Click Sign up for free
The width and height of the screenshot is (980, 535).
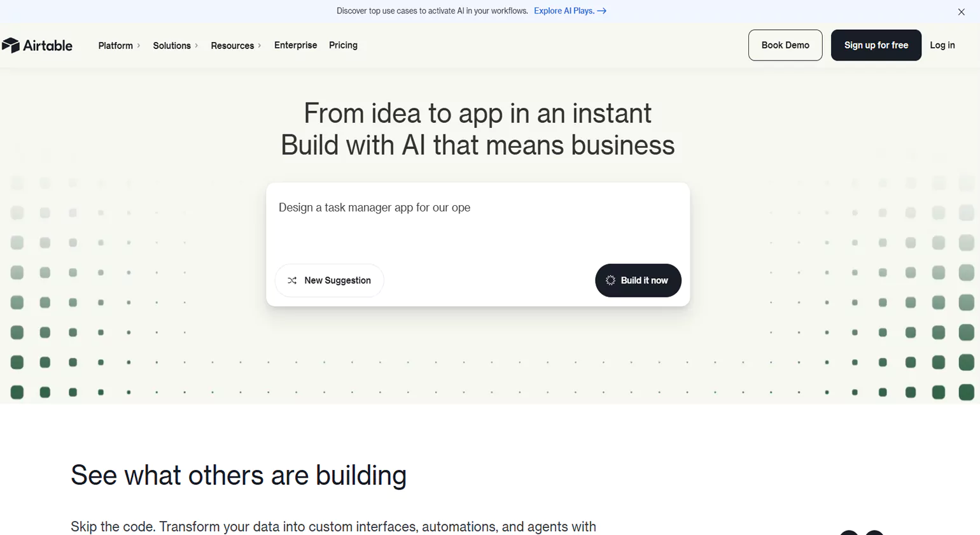click(x=876, y=45)
